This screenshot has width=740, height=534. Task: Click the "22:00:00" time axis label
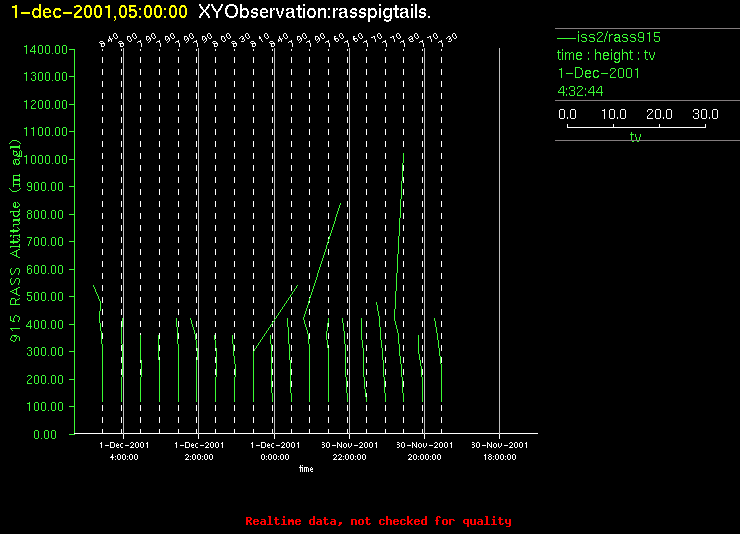pyautogui.click(x=349, y=457)
